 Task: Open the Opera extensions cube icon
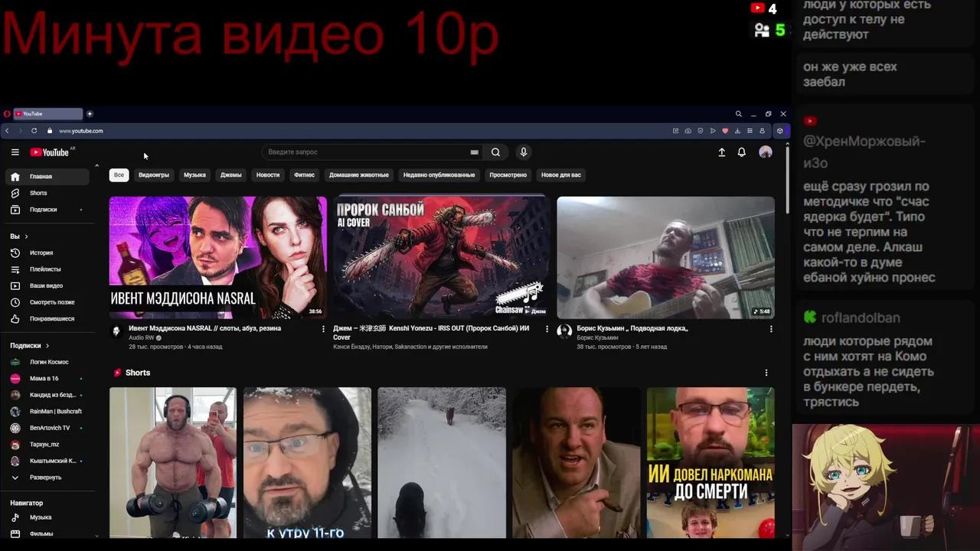click(x=779, y=131)
